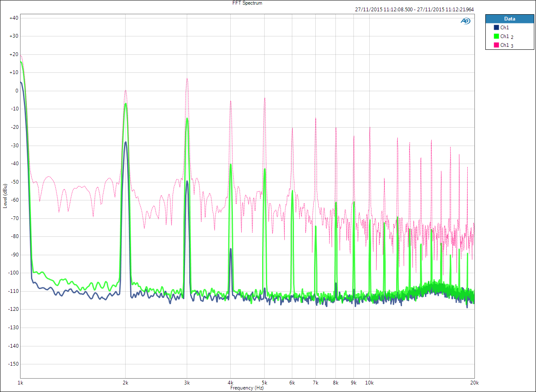Viewport: 536px width, 392px height.
Task: Click the pink Ch1 3 legend swatch
Action: 496,45
